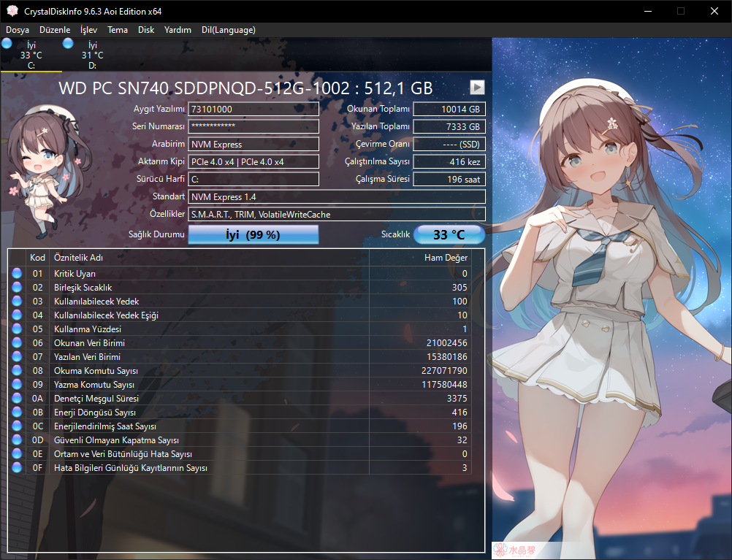Select the Denetçi Meşgul Süresi row
732x560 pixels.
click(x=240, y=398)
